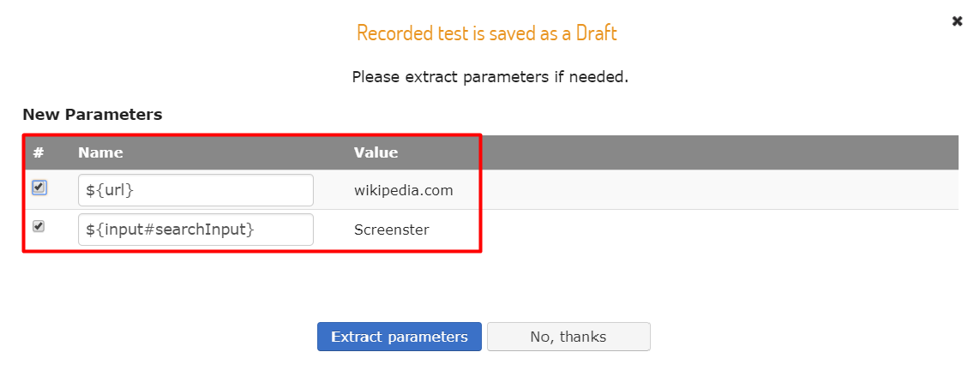Screen dimensions: 980x370
Task: Select the orange Recorded test saved title
Action: click(487, 33)
